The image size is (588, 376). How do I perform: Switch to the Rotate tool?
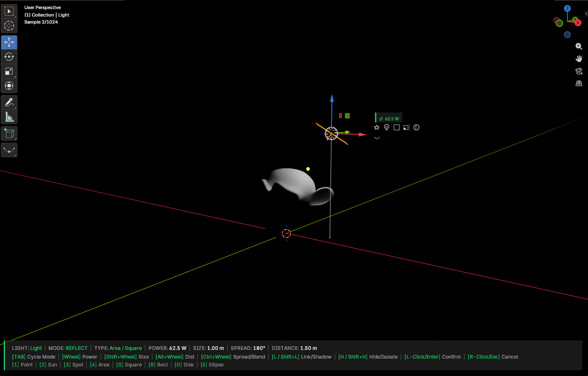pyautogui.click(x=9, y=57)
